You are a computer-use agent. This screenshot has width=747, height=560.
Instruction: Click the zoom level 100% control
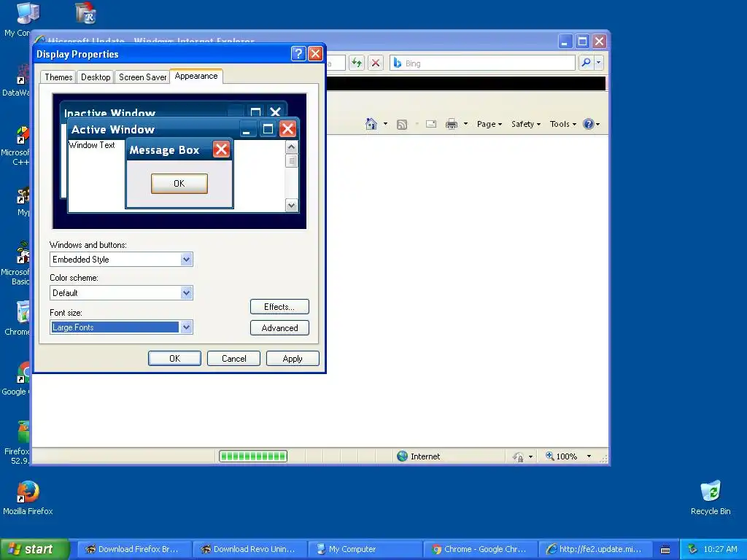tap(561, 456)
